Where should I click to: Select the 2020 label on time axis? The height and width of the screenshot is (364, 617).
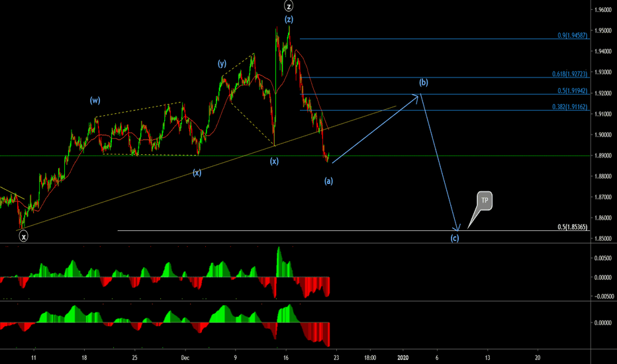point(403,357)
